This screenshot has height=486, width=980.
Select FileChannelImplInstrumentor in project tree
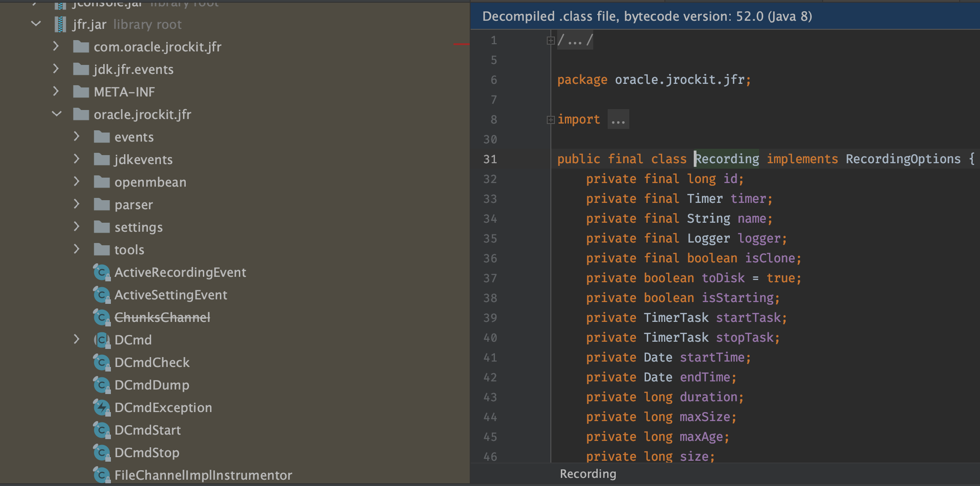[203, 475]
